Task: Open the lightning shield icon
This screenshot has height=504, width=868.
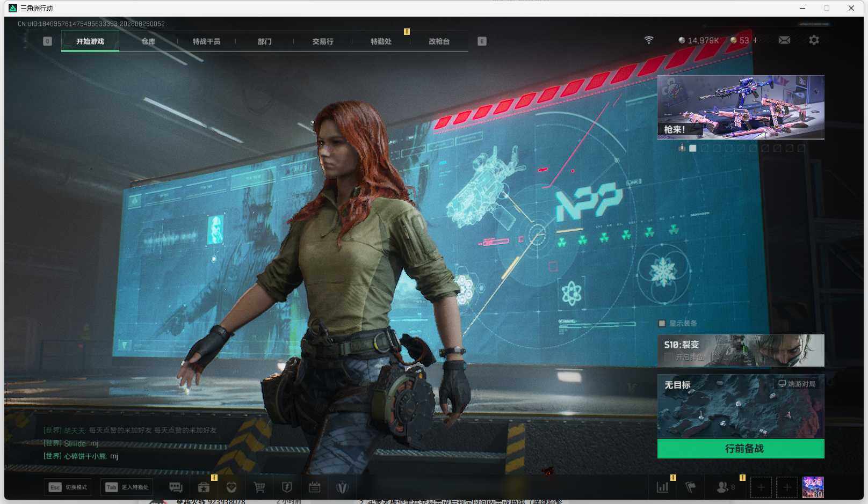Action: point(287,487)
